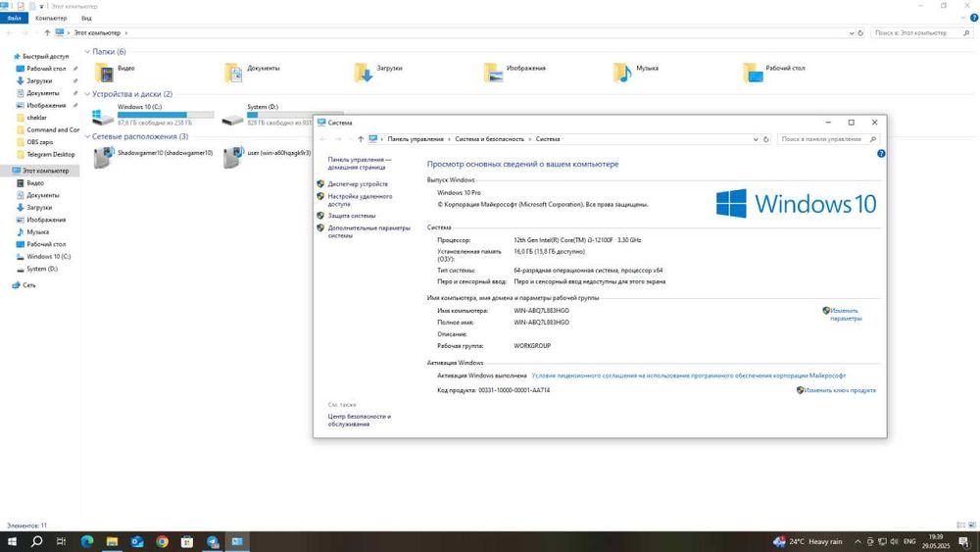Screen dimensions: 980x552
Task: Open Outlook from taskbar
Action: pos(137,541)
